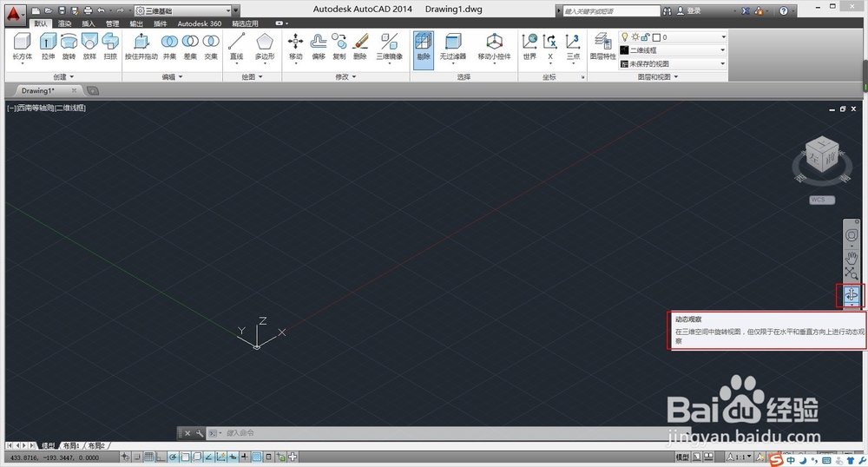The height and width of the screenshot is (467, 868).
Task: Click the new drawing tab button beside Drawing1
Action: pyautogui.click(x=93, y=90)
